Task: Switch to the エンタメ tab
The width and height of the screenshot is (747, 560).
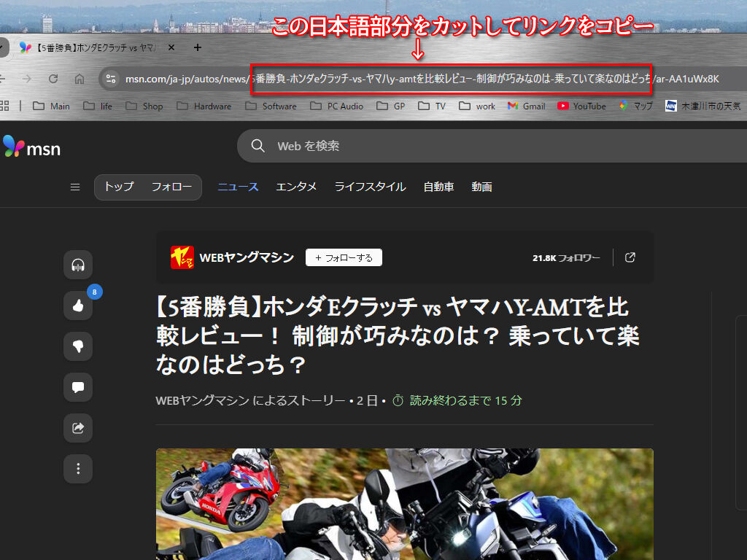Action: pyautogui.click(x=296, y=187)
